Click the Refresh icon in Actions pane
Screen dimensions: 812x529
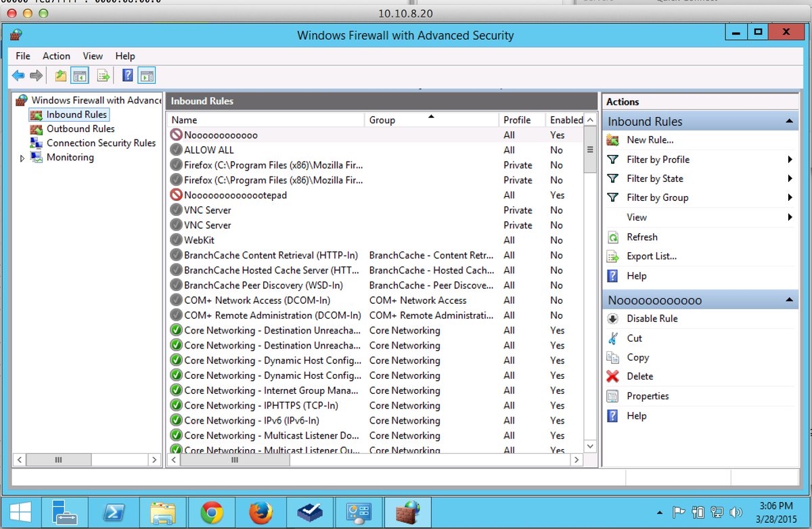(x=613, y=237)
